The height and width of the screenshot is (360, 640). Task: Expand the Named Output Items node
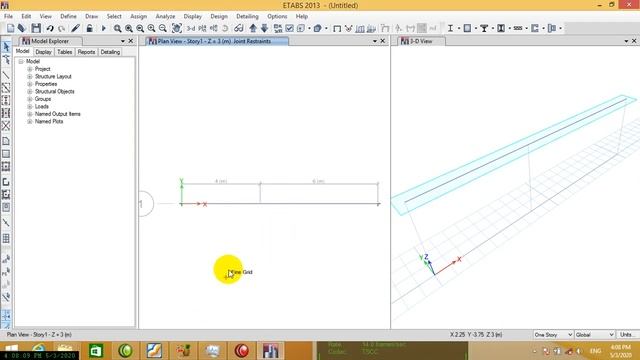(29, 114)
